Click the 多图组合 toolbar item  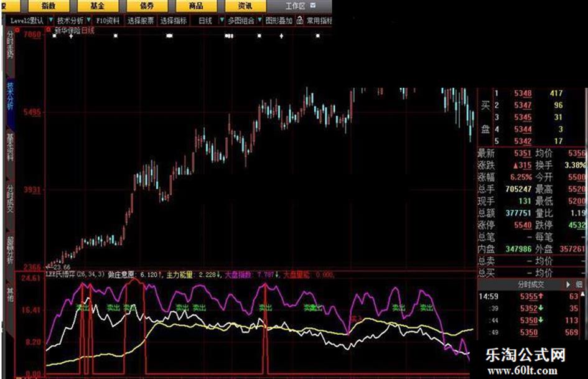coord(241,21)
